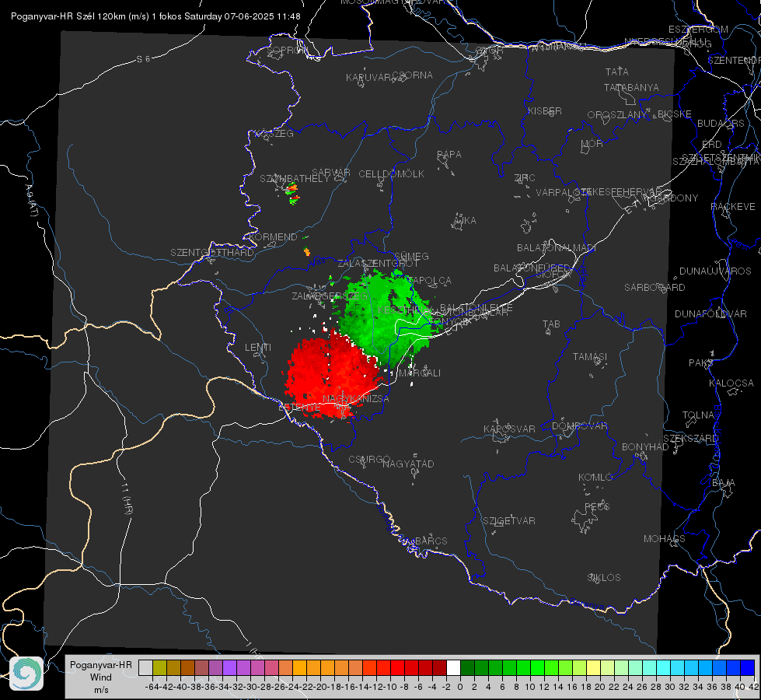Click the NAGYKANIZSA city label
Viewport: 761px width, 700px height.
pyautogui.click(x=356, y=399)
